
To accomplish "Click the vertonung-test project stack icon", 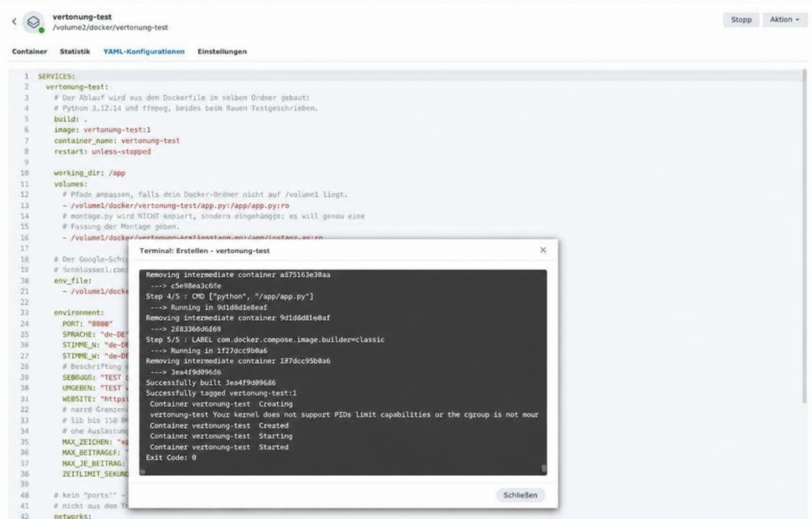I will (33, 22).
